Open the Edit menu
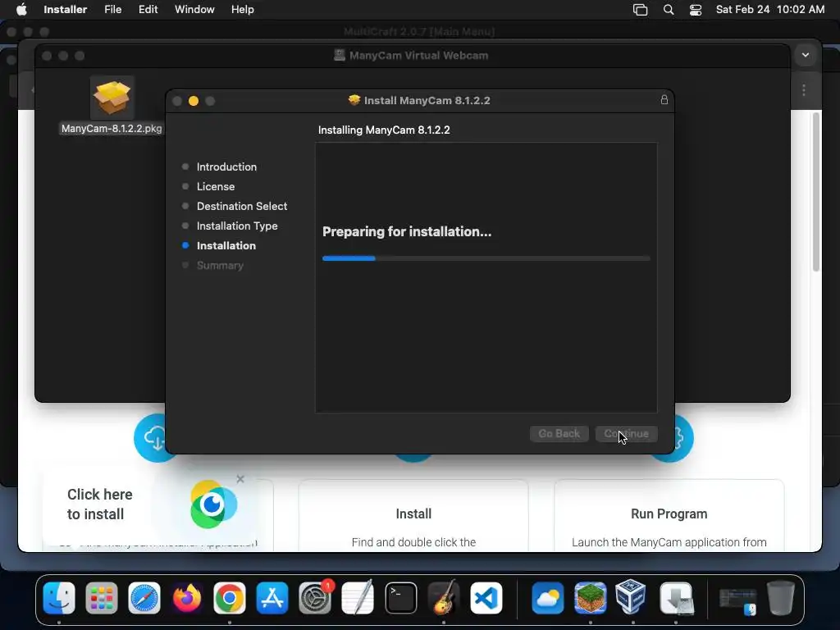The height and width of the screenshot is (630, 840). (x=148, y=10)
